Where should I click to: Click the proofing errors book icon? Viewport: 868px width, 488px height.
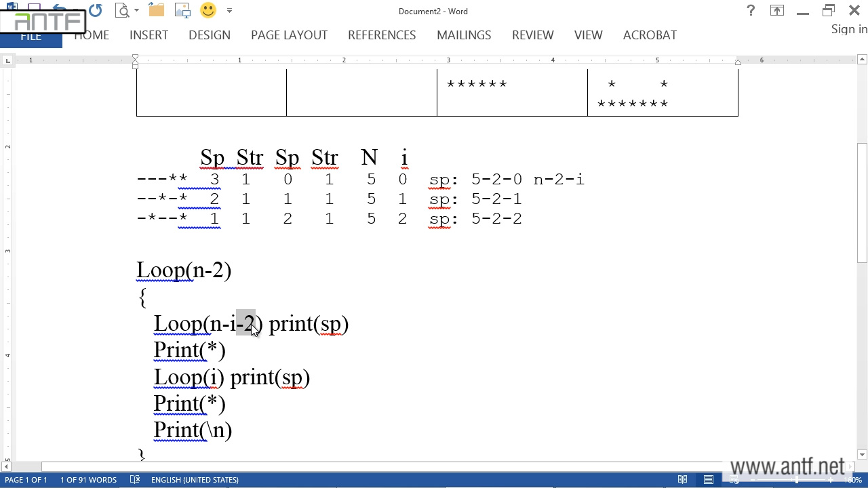coord(135,480)
